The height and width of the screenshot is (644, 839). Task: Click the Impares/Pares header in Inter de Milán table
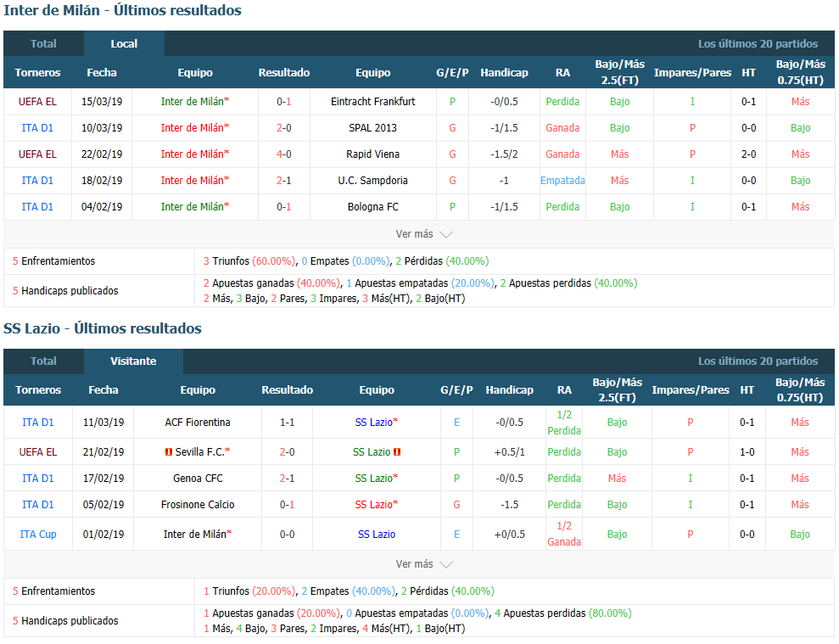coord(692,73)
